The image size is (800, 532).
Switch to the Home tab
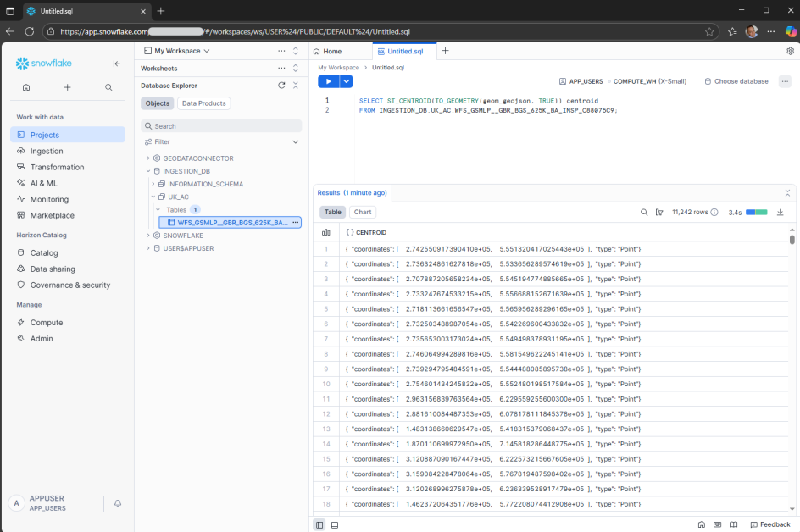[x=328, y=51]
